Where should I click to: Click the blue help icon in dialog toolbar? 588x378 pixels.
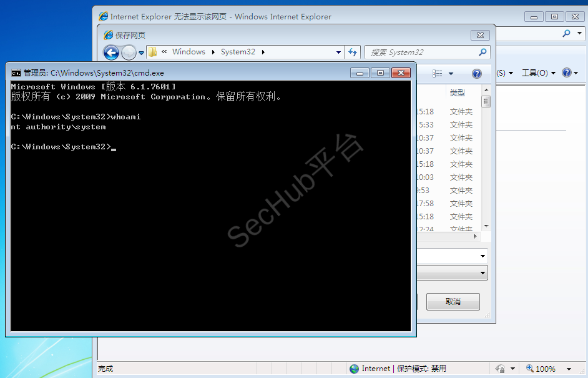pos(477,74)
